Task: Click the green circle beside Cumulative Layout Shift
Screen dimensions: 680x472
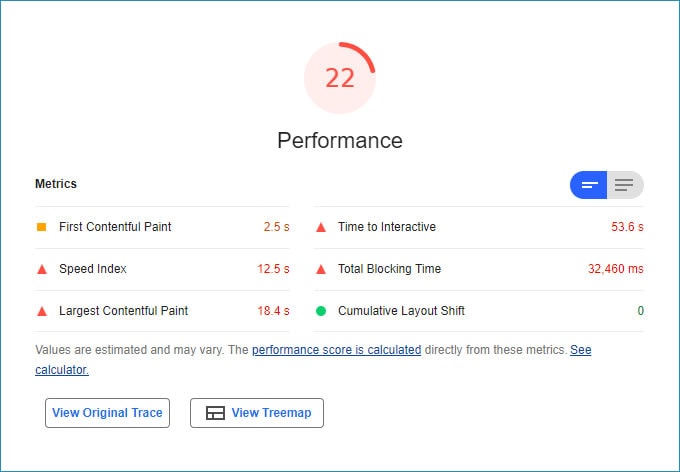Action: click(321, 311)
